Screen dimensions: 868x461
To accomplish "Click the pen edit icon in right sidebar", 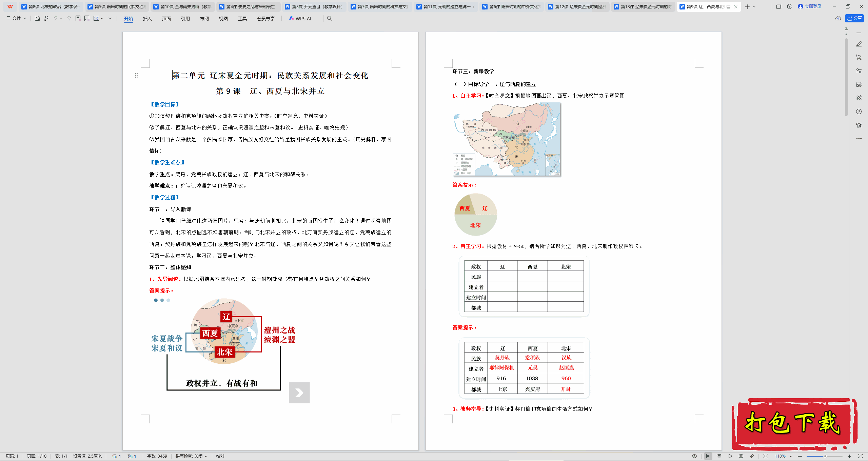I will point(859,44).
